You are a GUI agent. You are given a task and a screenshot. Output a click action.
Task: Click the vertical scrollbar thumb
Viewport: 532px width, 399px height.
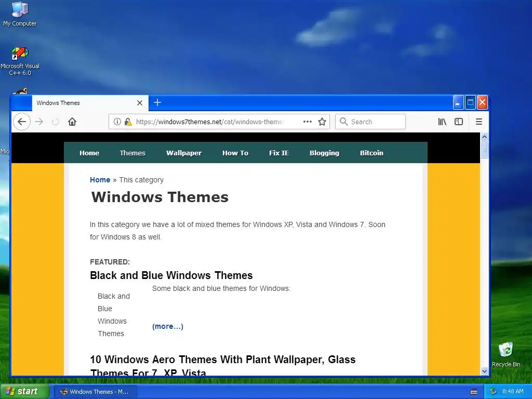pos(484,150)
